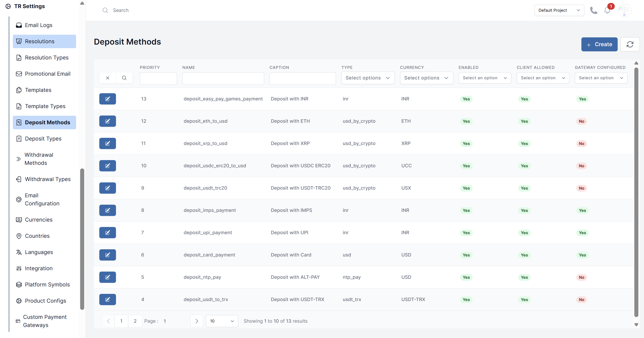Click sidebar scroll up arrow
644x338 pixels.
point(82,3)
